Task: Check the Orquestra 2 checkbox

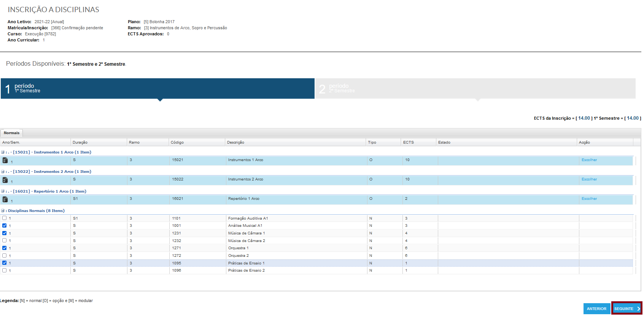Action: tap(5, 255)
